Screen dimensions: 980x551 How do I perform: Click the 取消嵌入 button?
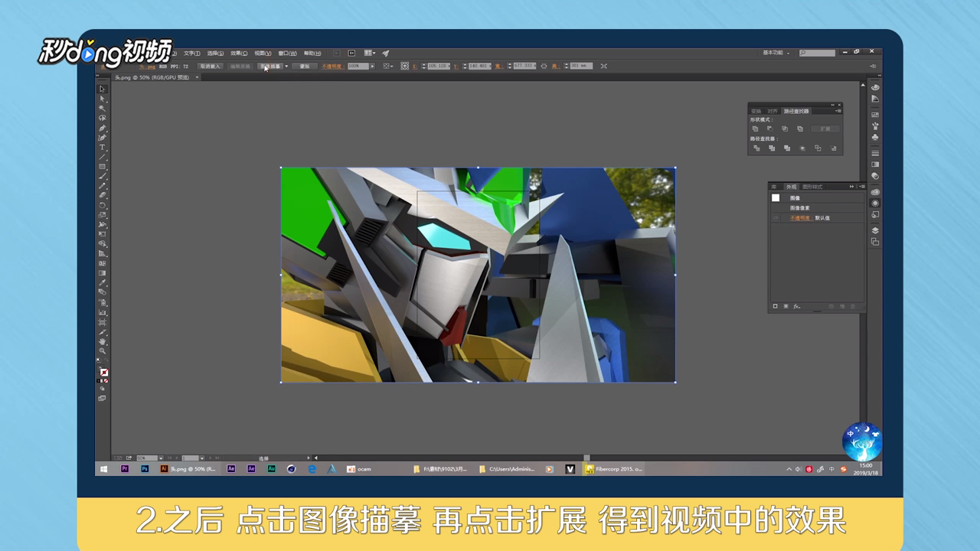tap(210, 67)
